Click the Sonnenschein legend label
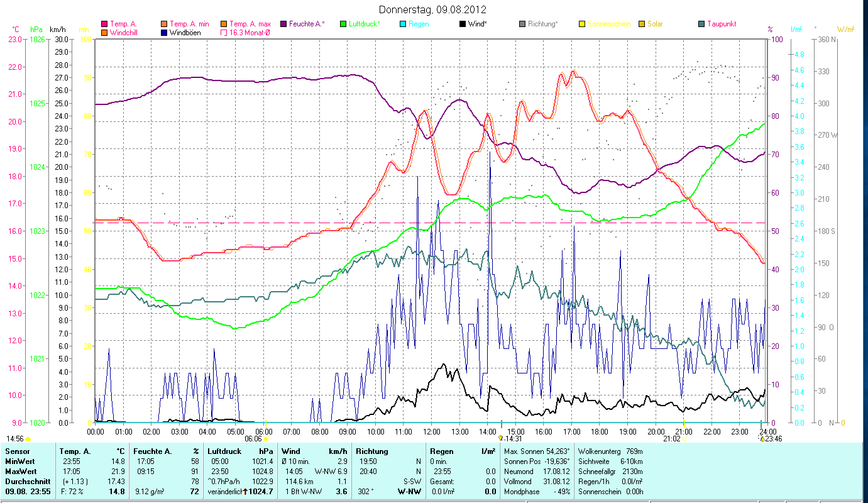 (x=608, y=24)
